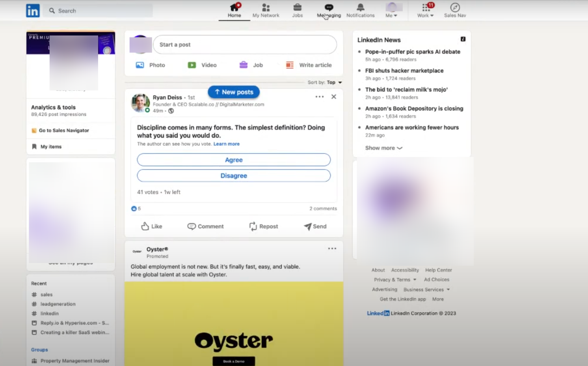
Task: Open the Ad Choices link
Action: (x=437, y=280)
